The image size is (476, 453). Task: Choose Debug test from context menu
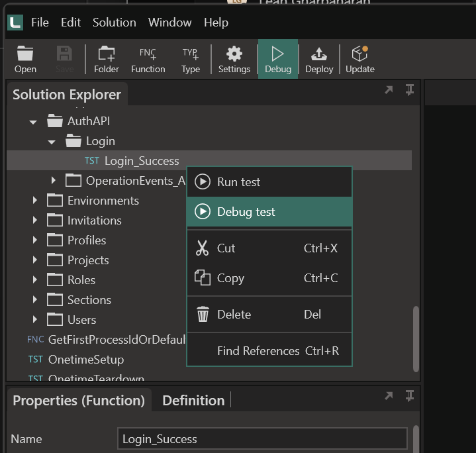pyautogui.click(x=246, y=212)
